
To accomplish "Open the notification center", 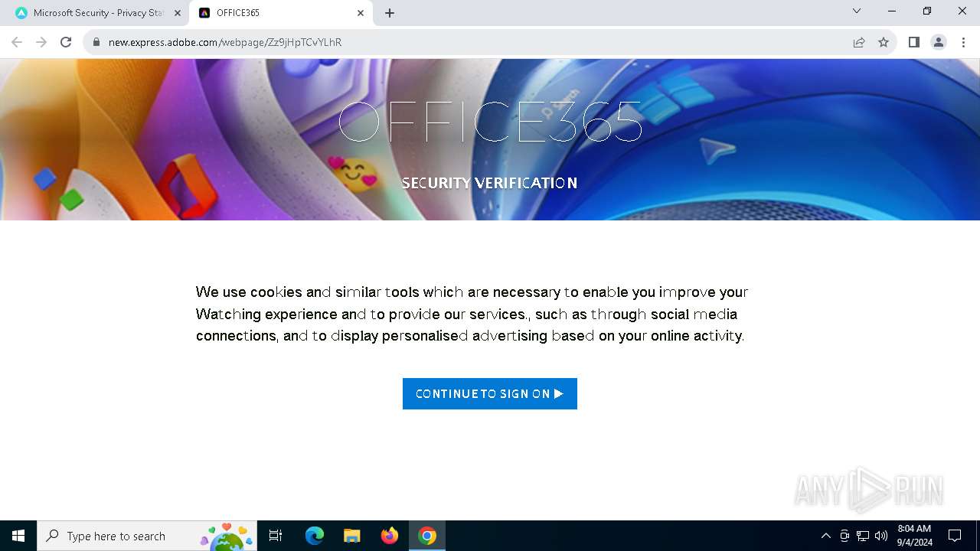I will click(955, 536).
